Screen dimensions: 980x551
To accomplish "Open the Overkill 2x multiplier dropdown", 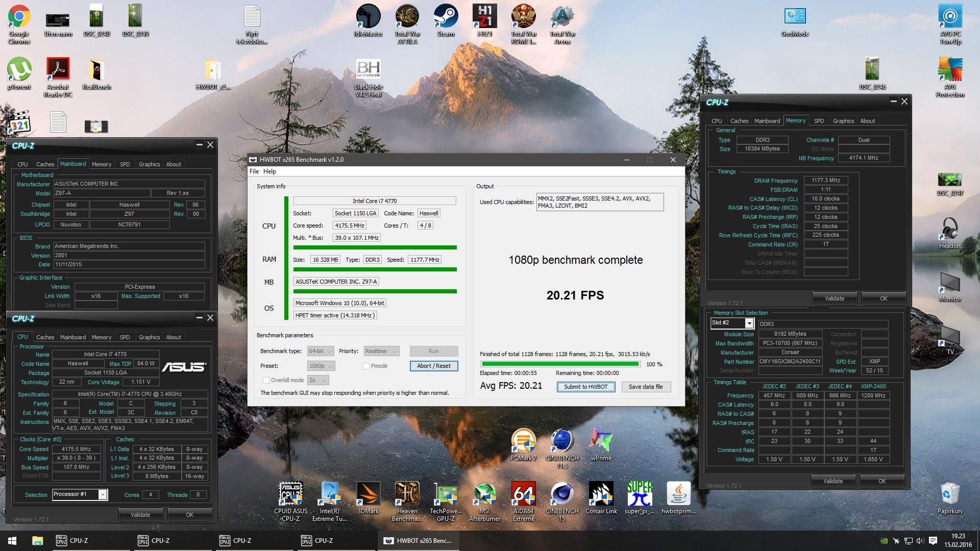I will coord(318,380).
